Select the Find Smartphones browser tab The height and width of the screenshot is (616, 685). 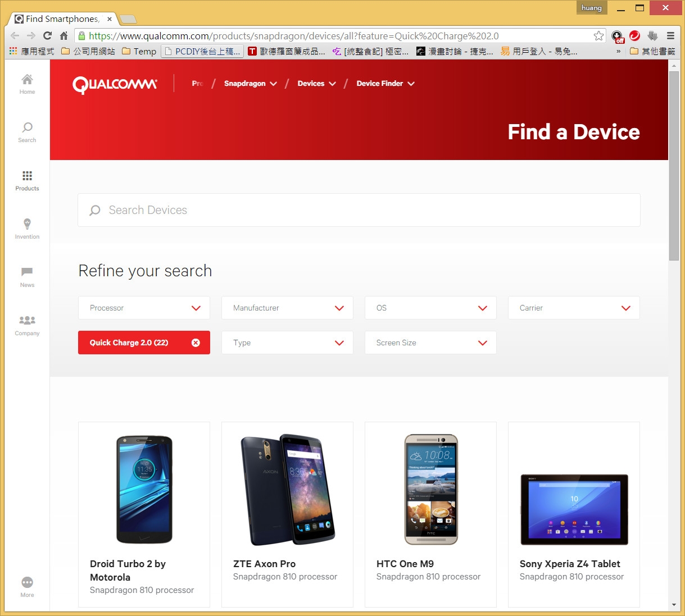63,19
